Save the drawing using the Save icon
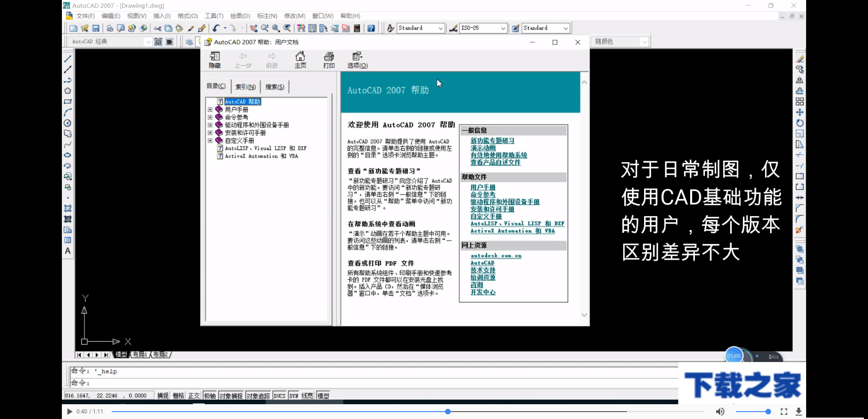This screenshot has width=868, height=419. click(96, 28)
